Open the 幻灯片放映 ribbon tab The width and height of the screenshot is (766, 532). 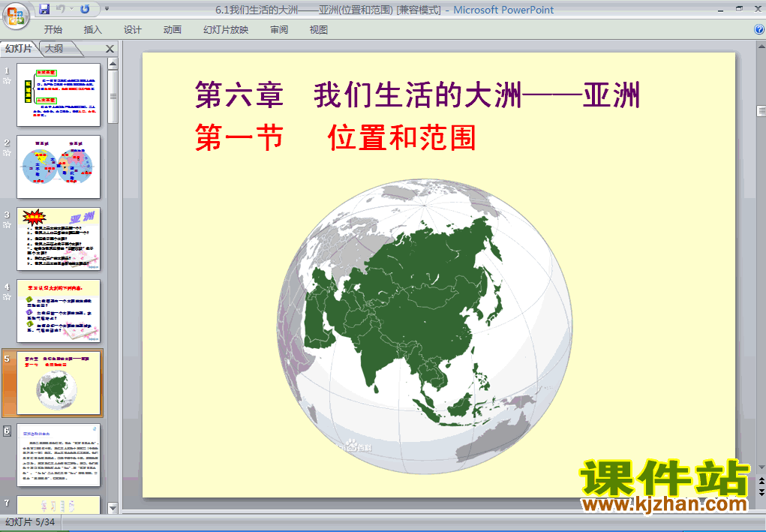pyautogui.click(x=226, y=30)
